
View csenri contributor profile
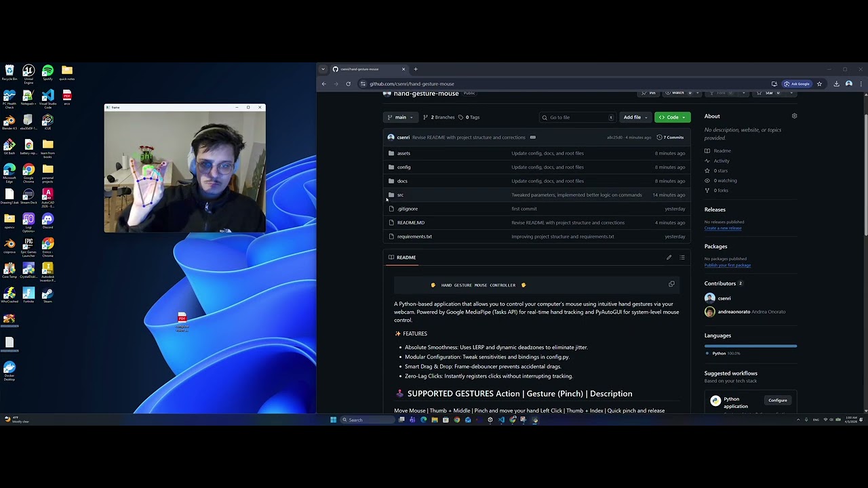pyautogui.click(x=717, y=298)
